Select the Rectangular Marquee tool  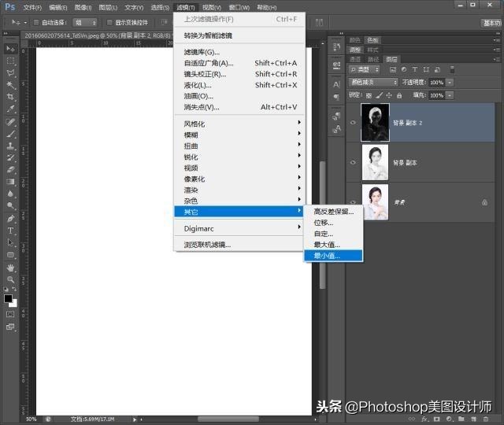(10, 61)
